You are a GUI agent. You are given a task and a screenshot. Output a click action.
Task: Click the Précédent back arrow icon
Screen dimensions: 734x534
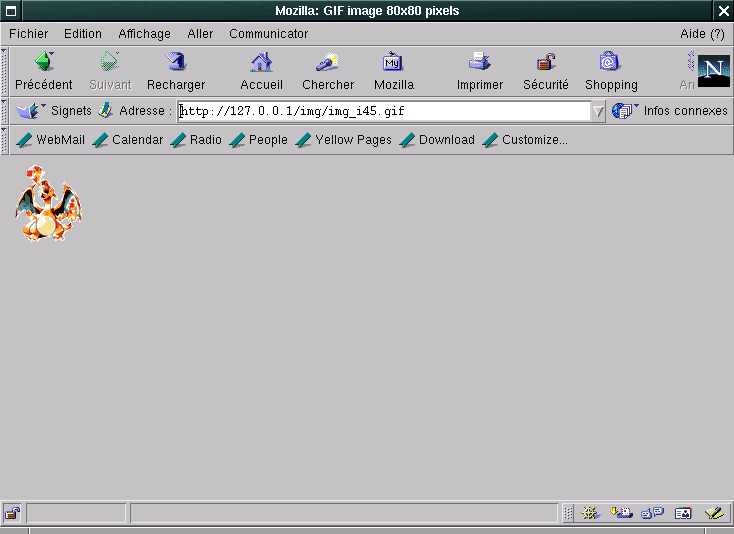(43, 63)
